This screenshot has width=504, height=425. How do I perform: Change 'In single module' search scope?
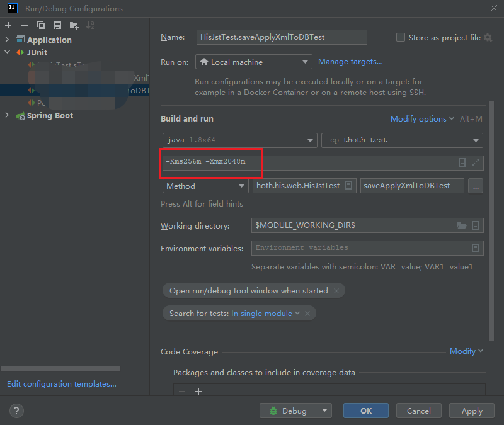coord(265,313)
